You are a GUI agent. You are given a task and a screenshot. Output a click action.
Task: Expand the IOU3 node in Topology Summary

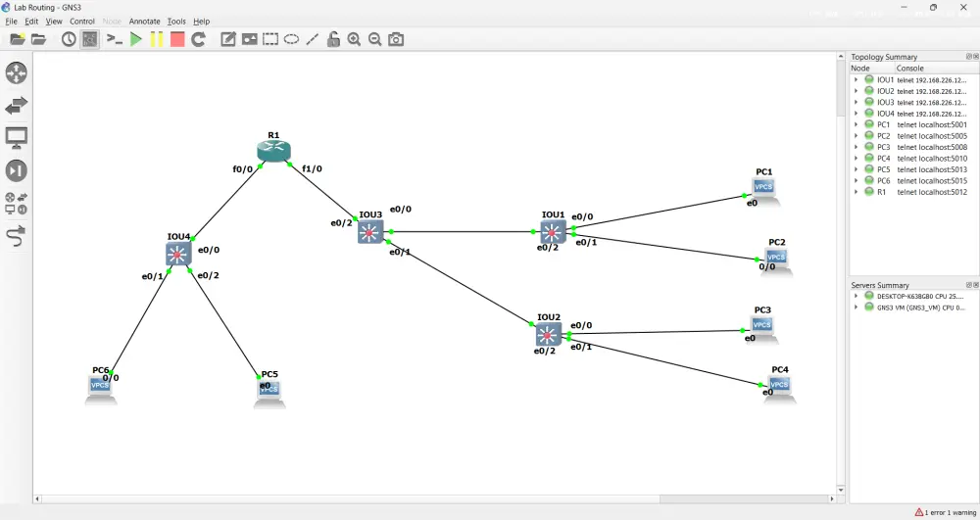coord(857,103)
